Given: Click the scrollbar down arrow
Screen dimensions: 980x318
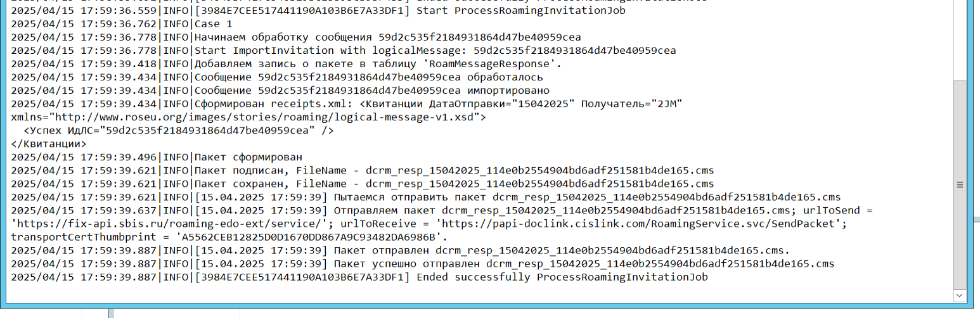Looking at the screenshot, I should (960, 296).
